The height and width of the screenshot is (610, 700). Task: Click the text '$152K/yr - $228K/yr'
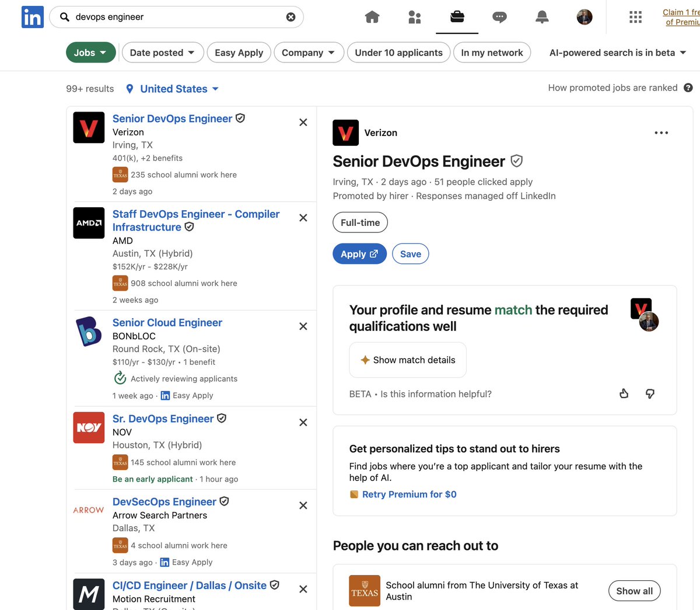point(150,267)
